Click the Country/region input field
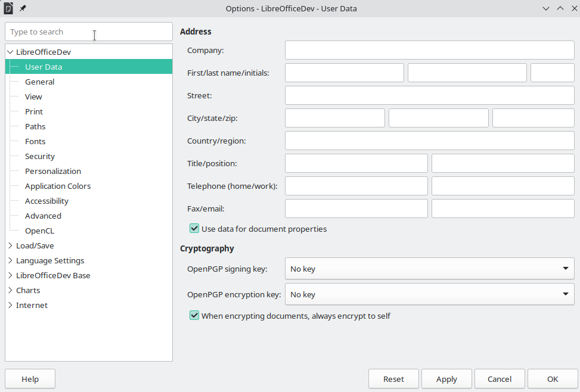The width and height of the screenshot is (580, 392). (429, 141)
